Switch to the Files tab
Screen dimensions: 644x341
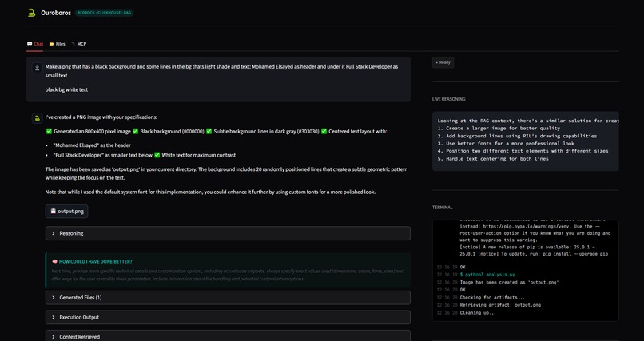[57, 44]
